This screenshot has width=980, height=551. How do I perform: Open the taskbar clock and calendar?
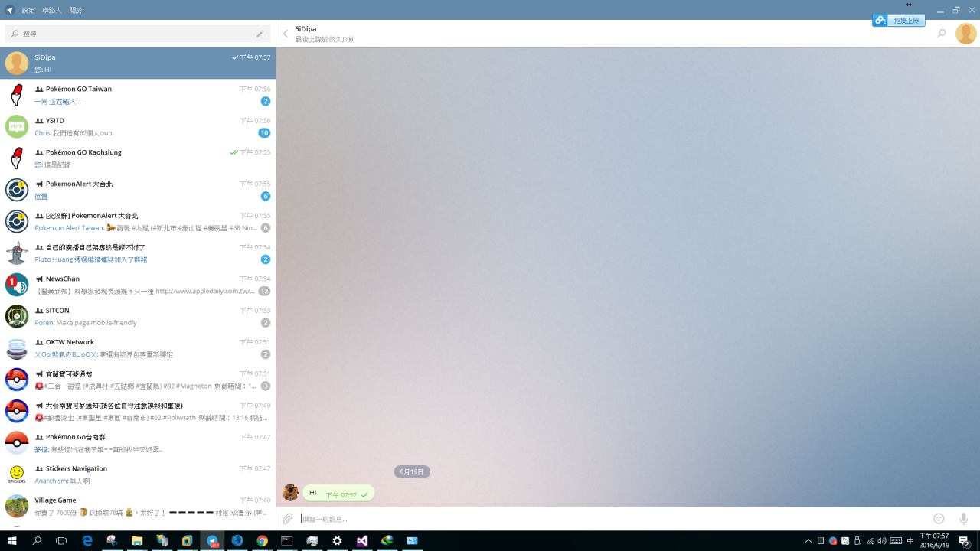coord(934,540)
